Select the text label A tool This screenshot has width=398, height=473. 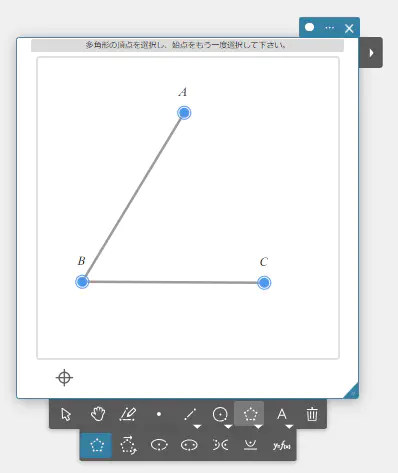[282, 414]
